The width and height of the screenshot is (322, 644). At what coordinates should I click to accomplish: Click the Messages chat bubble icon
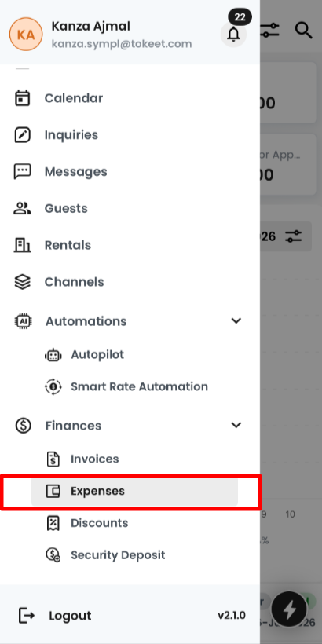[22, 172]
